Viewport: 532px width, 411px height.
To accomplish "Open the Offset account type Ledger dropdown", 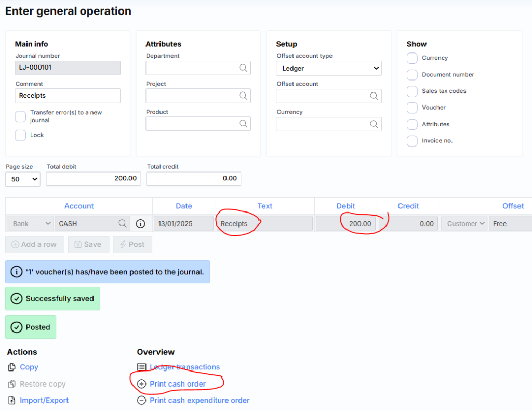I will click(329, 68).
